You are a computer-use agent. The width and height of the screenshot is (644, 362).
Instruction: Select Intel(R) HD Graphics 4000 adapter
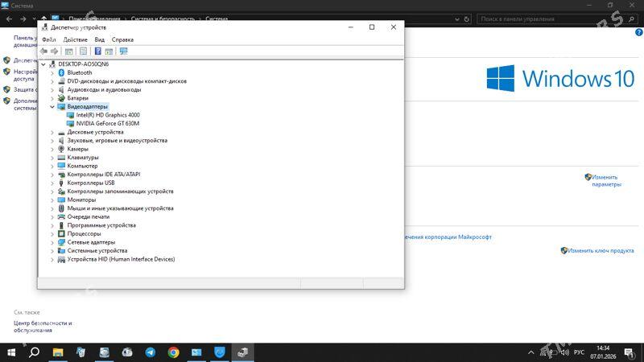coord(107,115)
